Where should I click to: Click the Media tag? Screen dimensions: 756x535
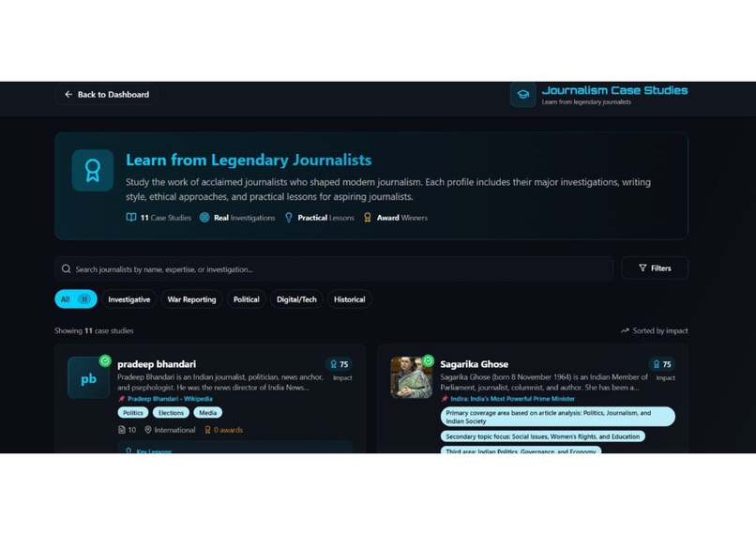click(207, 412)
